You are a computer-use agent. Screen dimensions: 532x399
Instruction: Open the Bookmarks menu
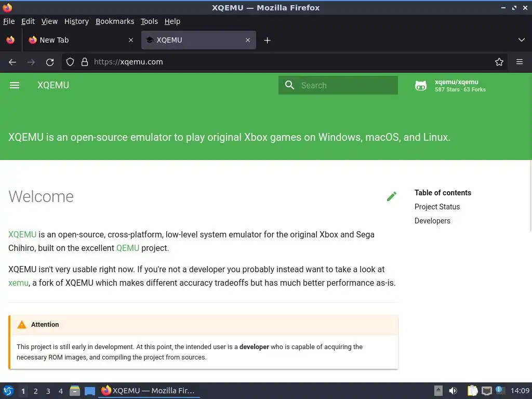click(115, 21)
